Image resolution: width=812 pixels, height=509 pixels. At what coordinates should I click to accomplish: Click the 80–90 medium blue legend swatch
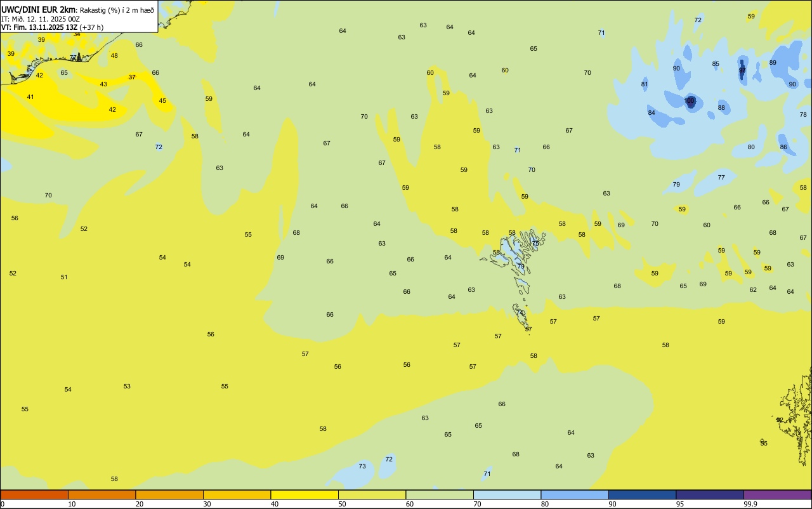click(x=575, y=494)
